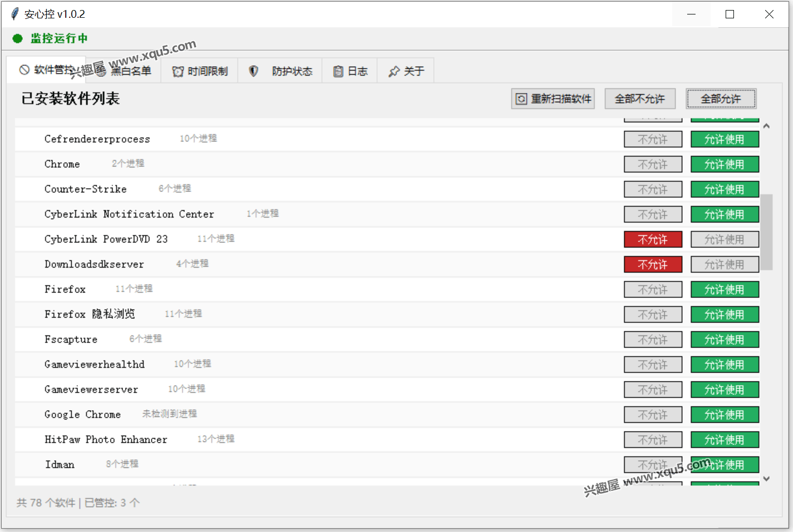This screenshot has height=532, width=793.
Task: Allow Firefox 隐私浏览 with 允许使用
Action: tap(725, 314)
